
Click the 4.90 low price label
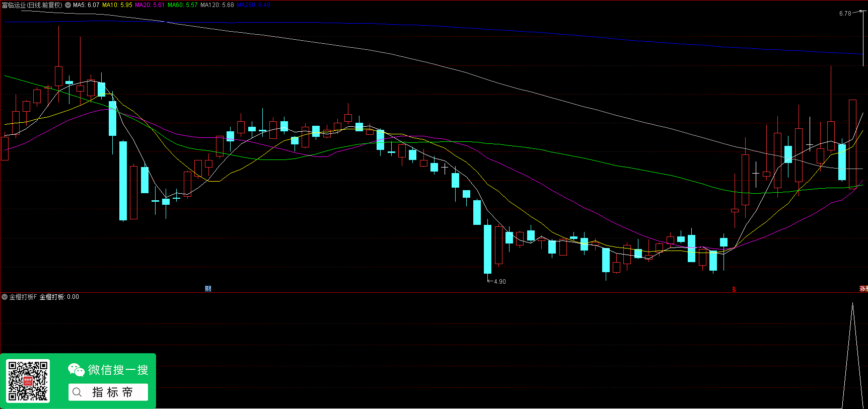tap(499, 282)
